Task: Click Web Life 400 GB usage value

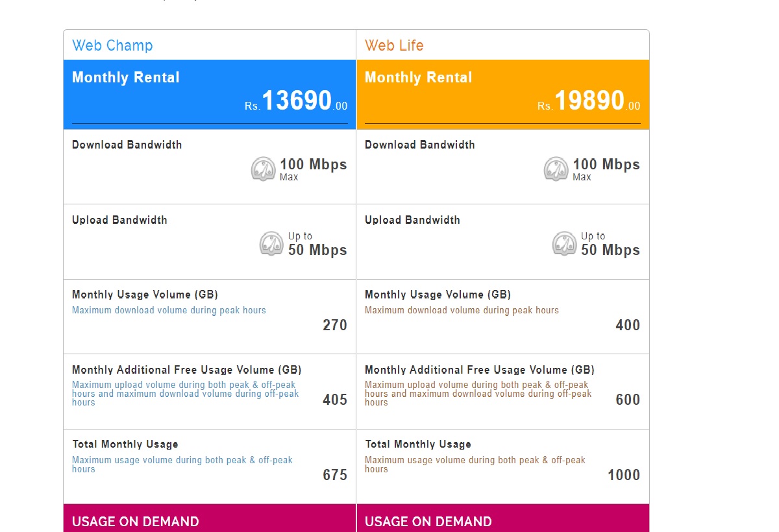Action: tap(628, 325)
